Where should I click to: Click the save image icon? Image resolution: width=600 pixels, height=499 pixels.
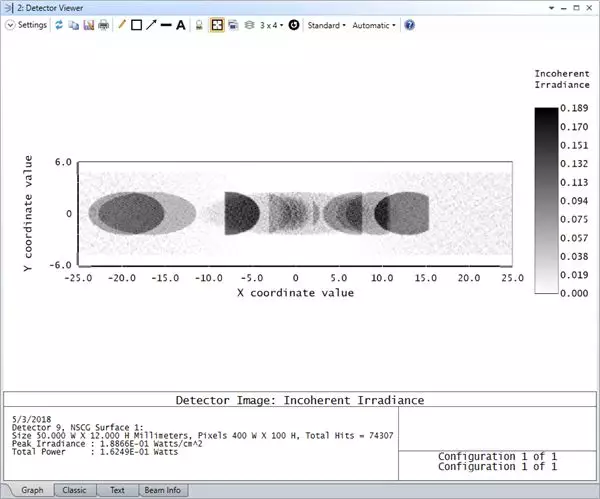click(x=87, y=25)
